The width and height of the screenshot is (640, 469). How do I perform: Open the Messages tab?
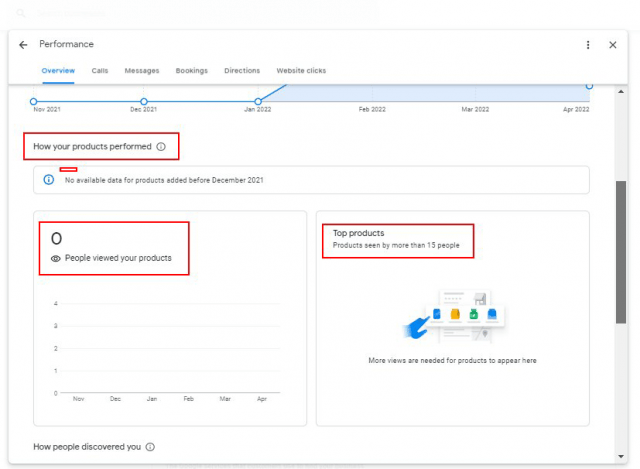[142, 71]
